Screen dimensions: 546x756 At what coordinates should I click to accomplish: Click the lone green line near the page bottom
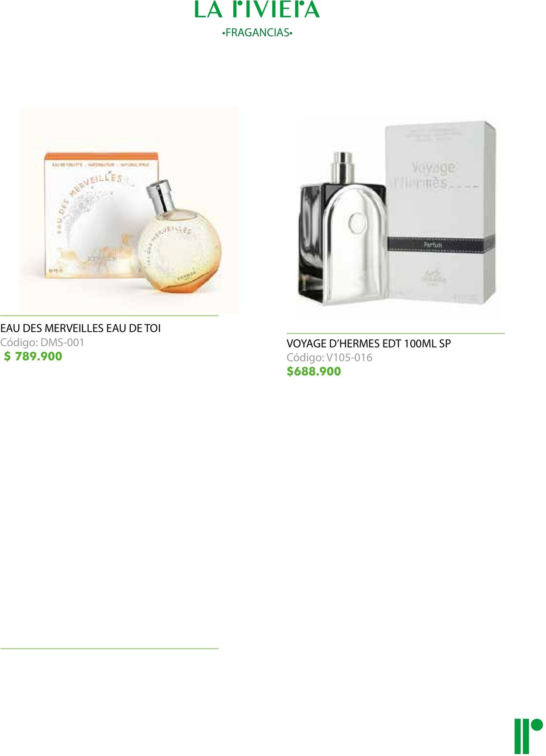pos(109,649)
